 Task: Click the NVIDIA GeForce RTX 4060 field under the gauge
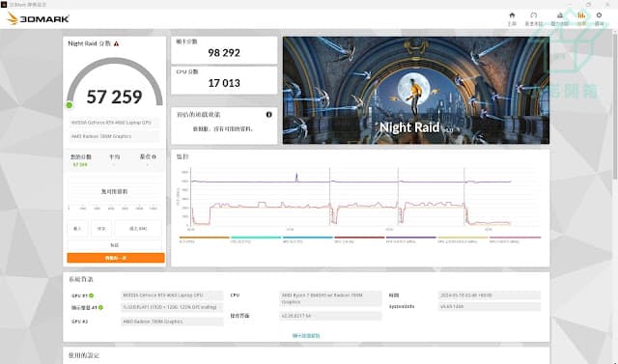point(115,123)
